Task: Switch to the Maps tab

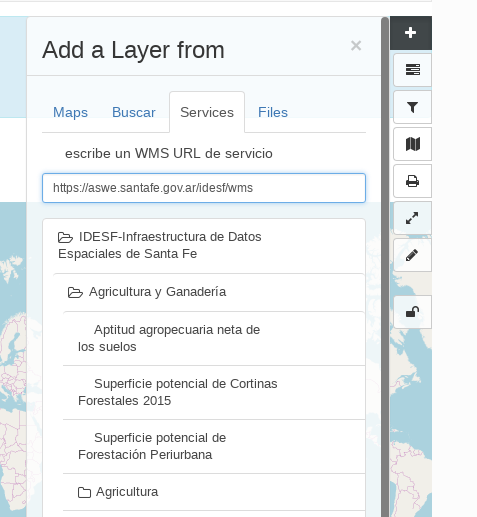Action: 70,112
